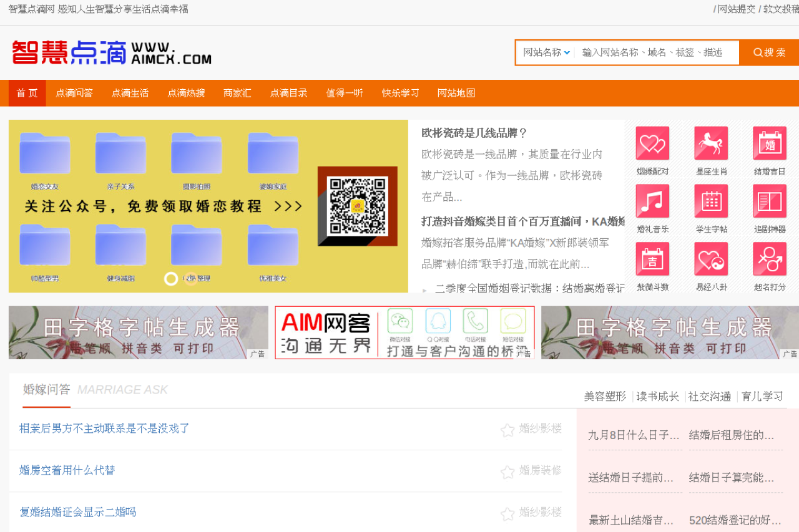799x532 pixels.
Task: Open the 点滴问答 nav item
Action: (74, 93)
